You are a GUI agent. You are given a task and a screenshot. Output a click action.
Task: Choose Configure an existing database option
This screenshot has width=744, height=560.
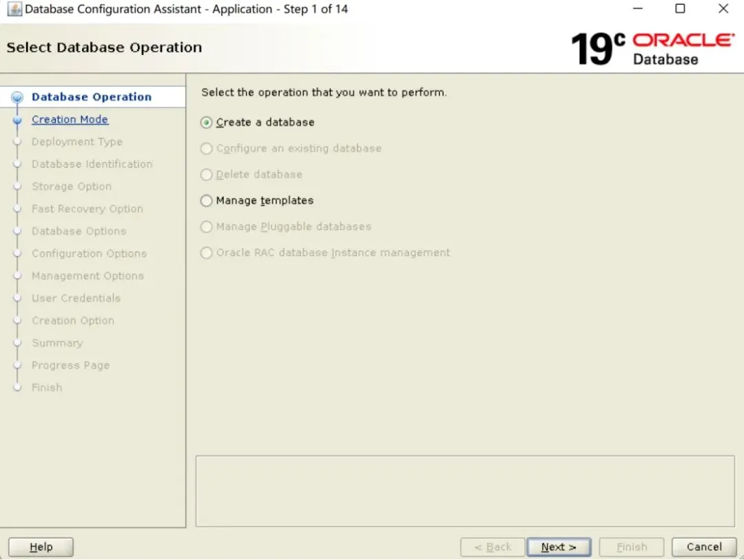[206, 149]
